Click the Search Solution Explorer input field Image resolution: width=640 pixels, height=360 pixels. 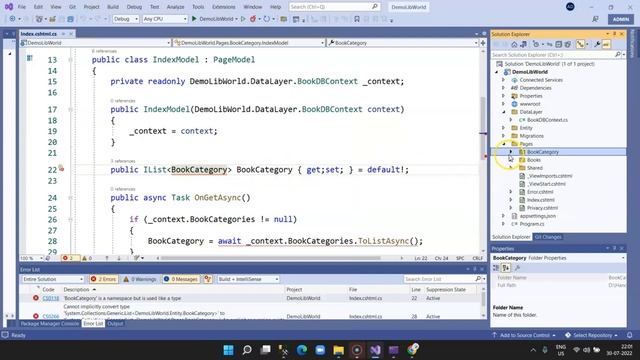click(553, 55)
